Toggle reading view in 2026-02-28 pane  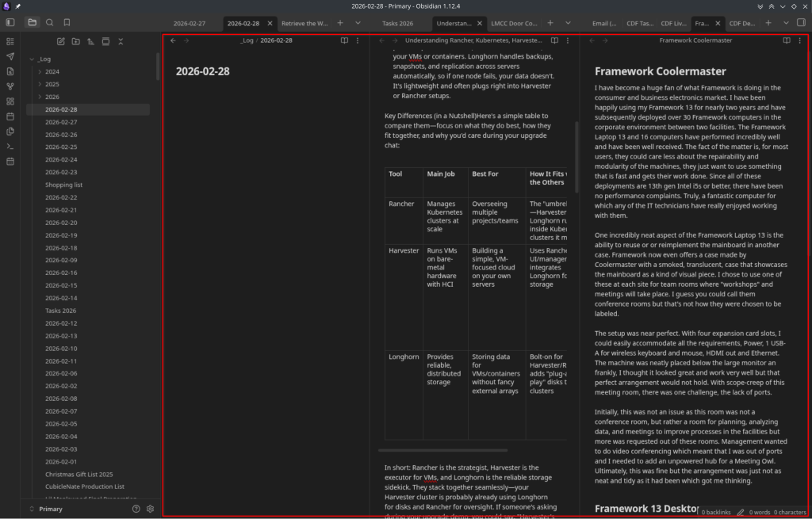coord(344,40)
